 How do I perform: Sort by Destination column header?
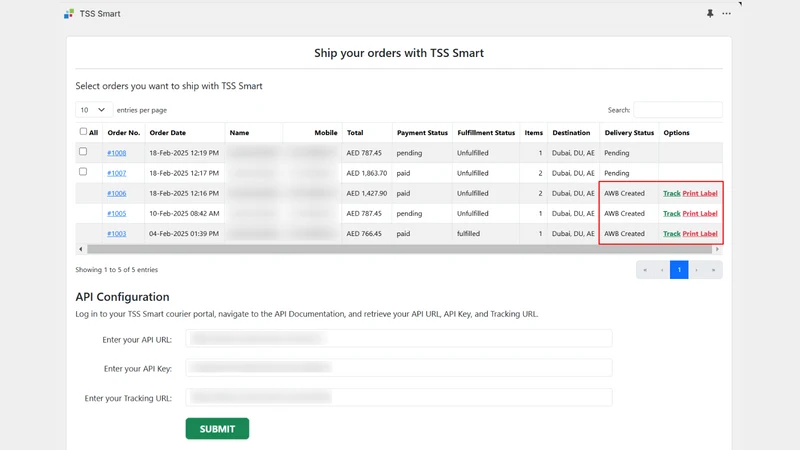(571, 133)
